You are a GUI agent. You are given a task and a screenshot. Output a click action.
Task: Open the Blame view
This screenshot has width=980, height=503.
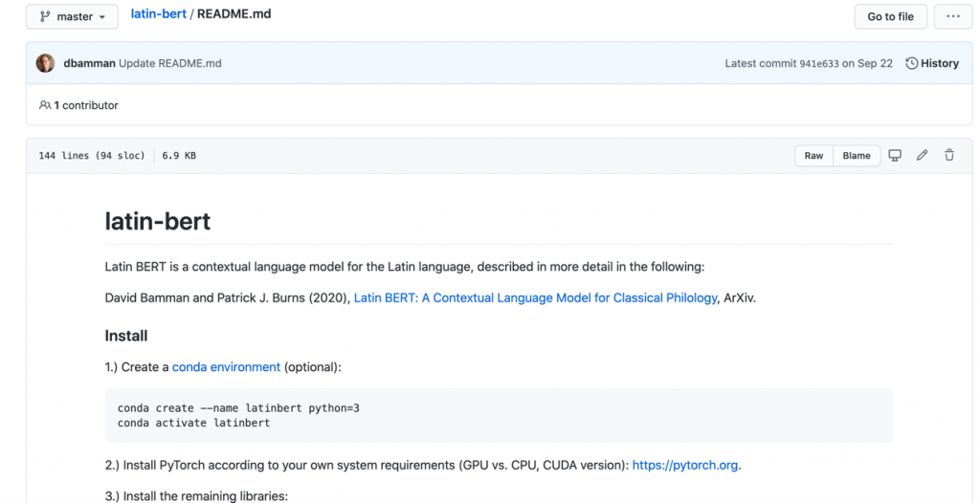pos(857,156)
